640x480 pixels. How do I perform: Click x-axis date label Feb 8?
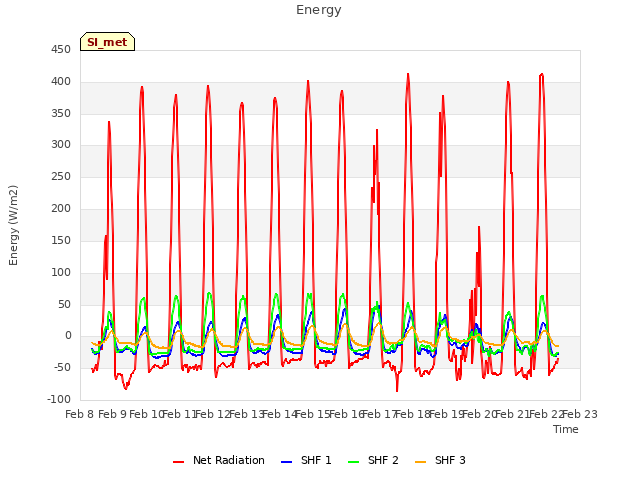pyautogui.click(x=80, y=414)
